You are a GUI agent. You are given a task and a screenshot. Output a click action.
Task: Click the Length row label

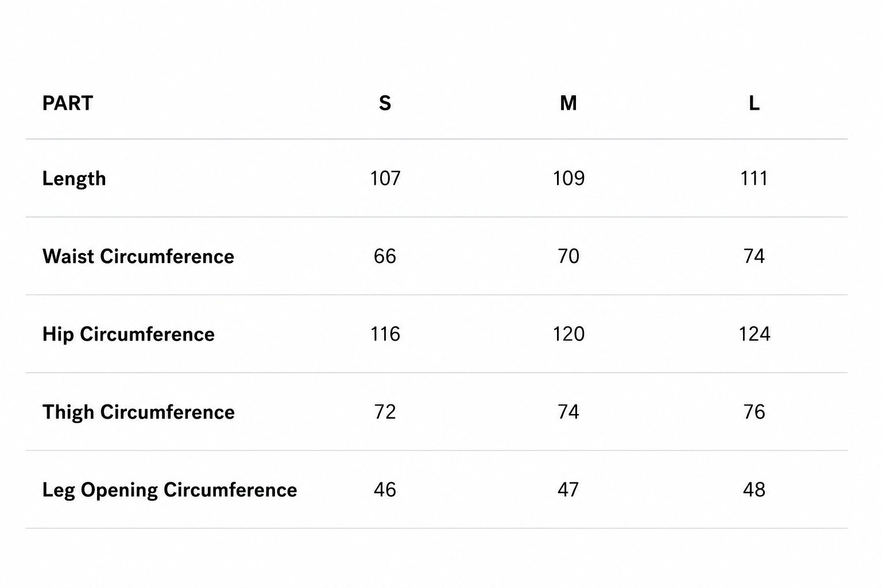click(x=74, y=179)
